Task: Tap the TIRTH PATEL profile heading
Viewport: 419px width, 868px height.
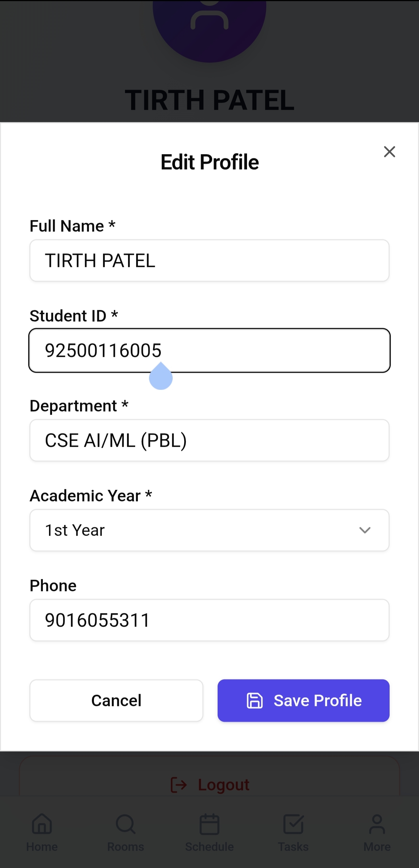Action: 209,100
